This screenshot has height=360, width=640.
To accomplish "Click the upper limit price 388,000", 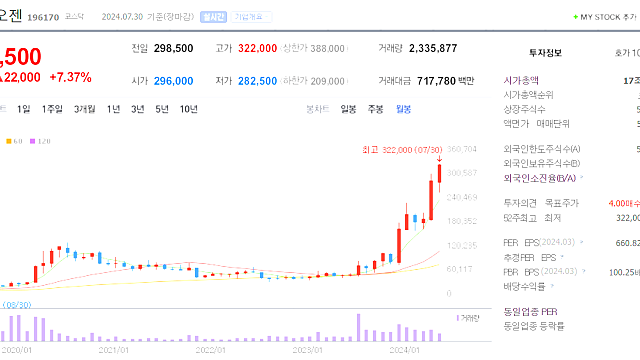I will click(x=327, y=49).
